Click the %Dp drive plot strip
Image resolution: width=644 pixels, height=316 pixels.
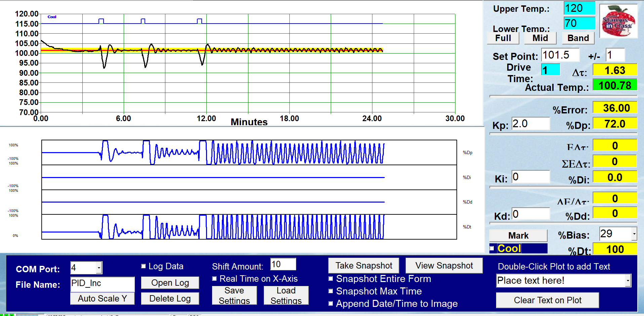(x=249, y=152)
